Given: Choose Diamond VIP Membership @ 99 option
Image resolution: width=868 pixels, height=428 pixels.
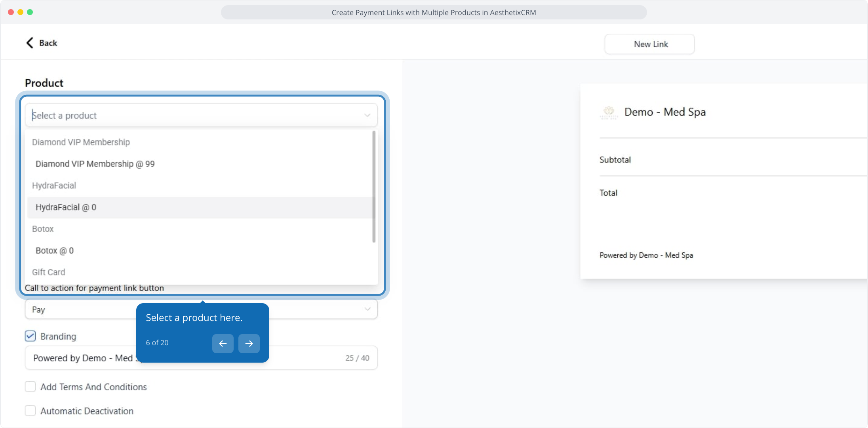Looking at the screenshot, I should 95,164.
